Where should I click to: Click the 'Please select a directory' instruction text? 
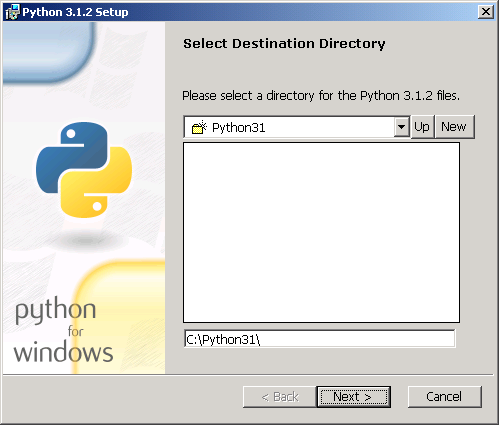click(x=321, y=96)
